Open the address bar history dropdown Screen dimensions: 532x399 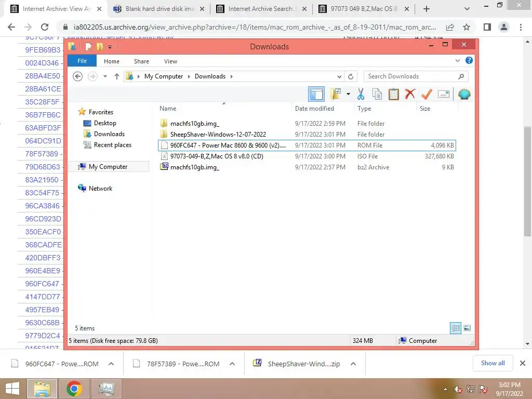pos(339,76)
